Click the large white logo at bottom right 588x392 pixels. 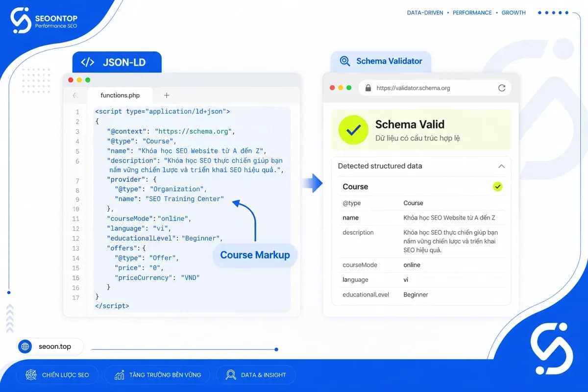[x=552, y=348]
